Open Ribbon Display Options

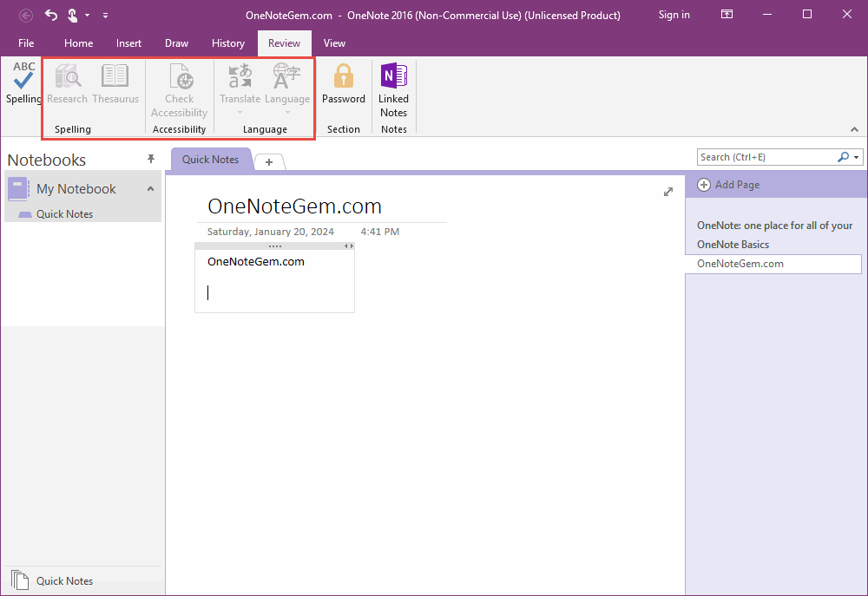[x=727, y=15]
